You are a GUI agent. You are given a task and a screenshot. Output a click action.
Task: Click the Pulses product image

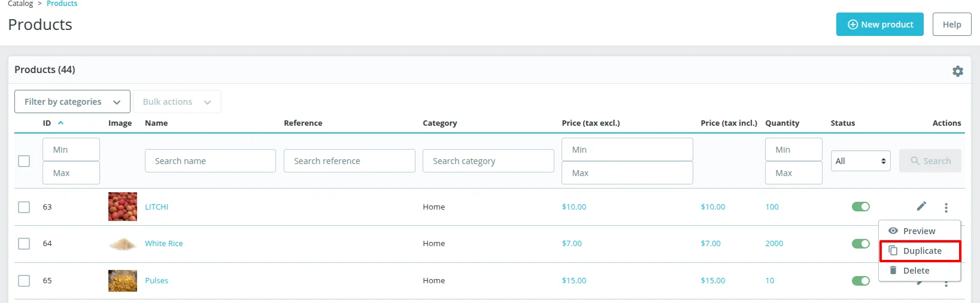tap(123, 280)
